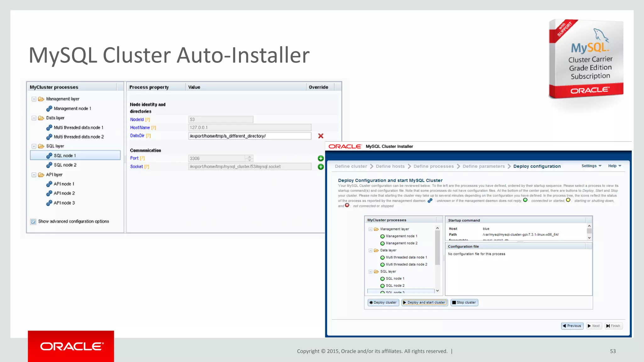The image size is (644, 362).
Task: Click SQL node 2 icon in left tree
Action: coord(49,165)
